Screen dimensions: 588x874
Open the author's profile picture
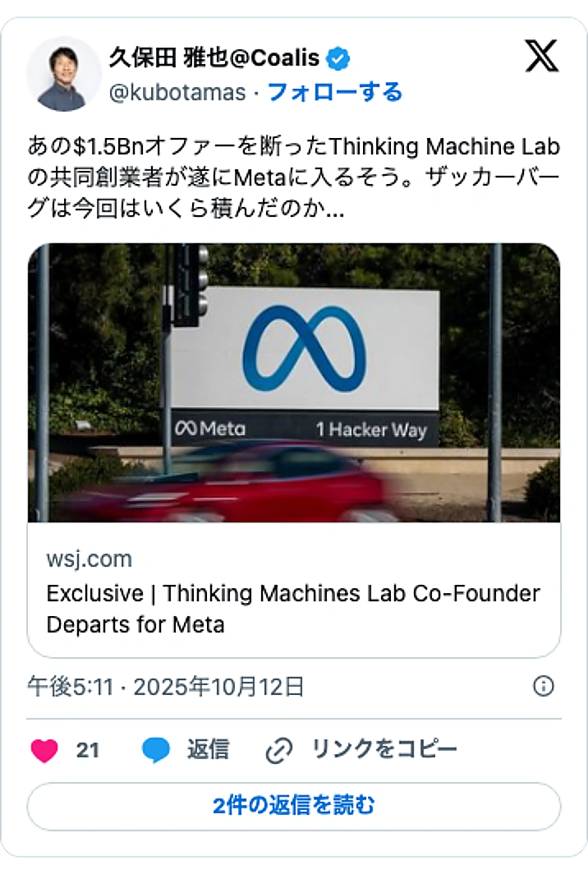click(64, 74)
